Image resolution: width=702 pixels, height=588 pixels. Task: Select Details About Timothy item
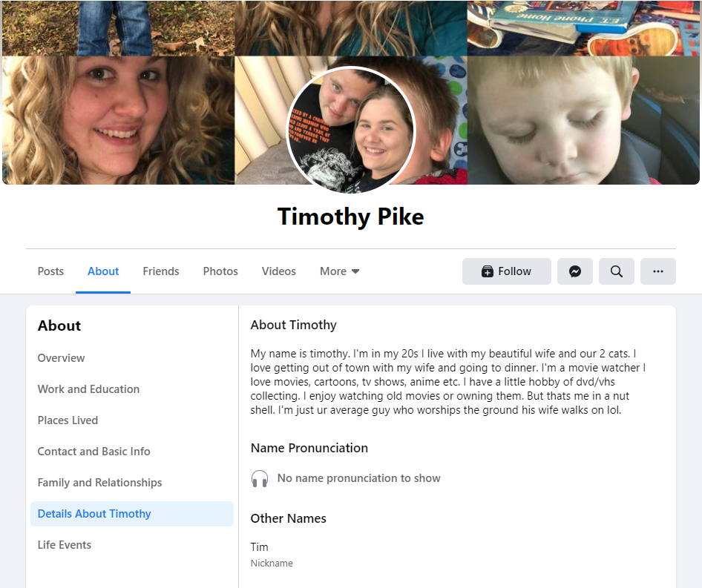click(x=132, y=514)
